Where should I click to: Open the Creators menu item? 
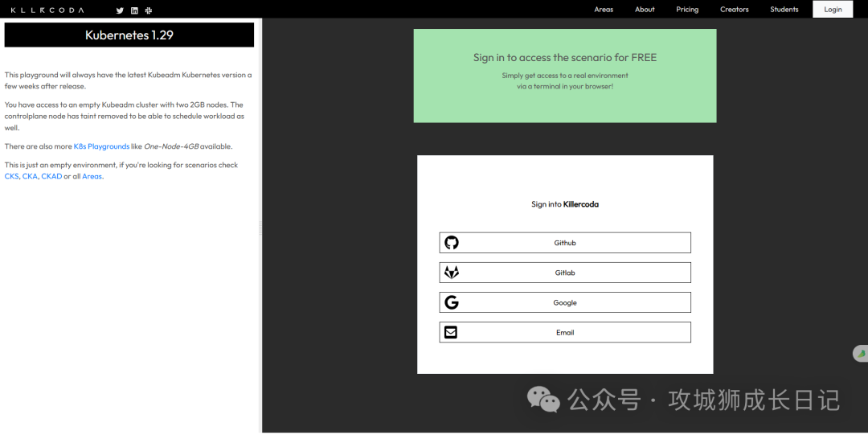[734, 10]
